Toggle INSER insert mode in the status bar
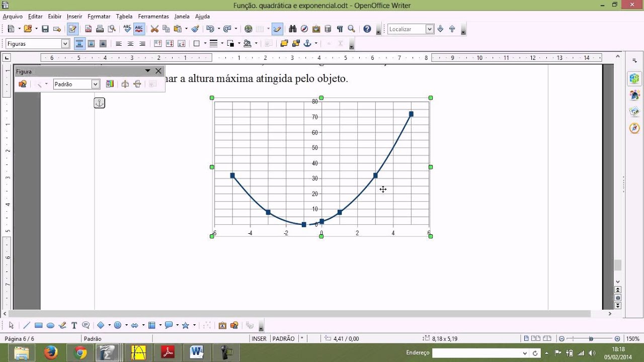The width and height of the screenshot is (644, 362). point(259,339)
